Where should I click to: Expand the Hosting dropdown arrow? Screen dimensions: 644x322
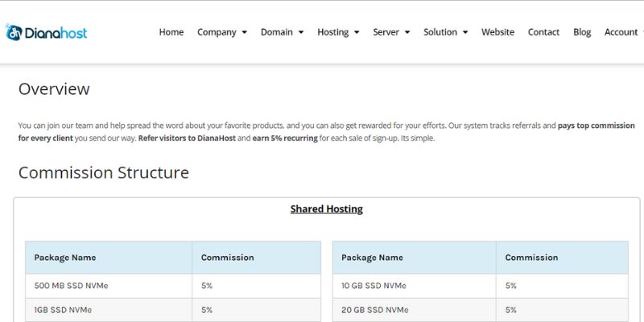coord(357,32)
